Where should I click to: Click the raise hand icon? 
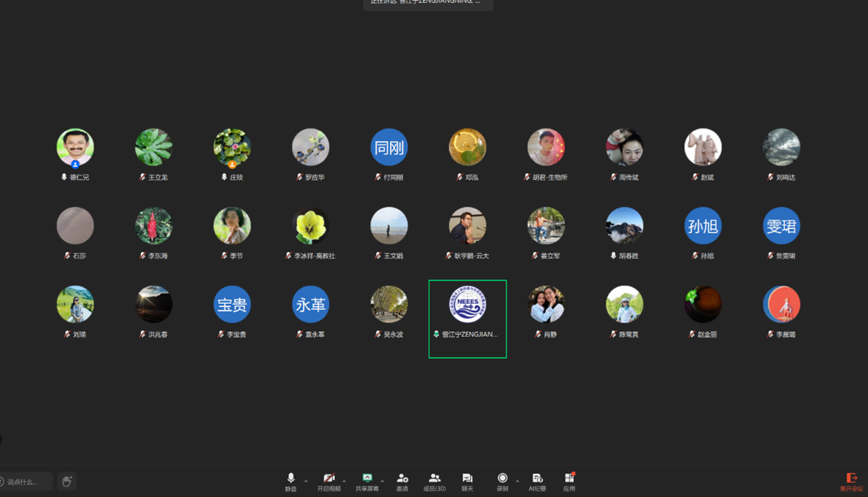point(66,481)
